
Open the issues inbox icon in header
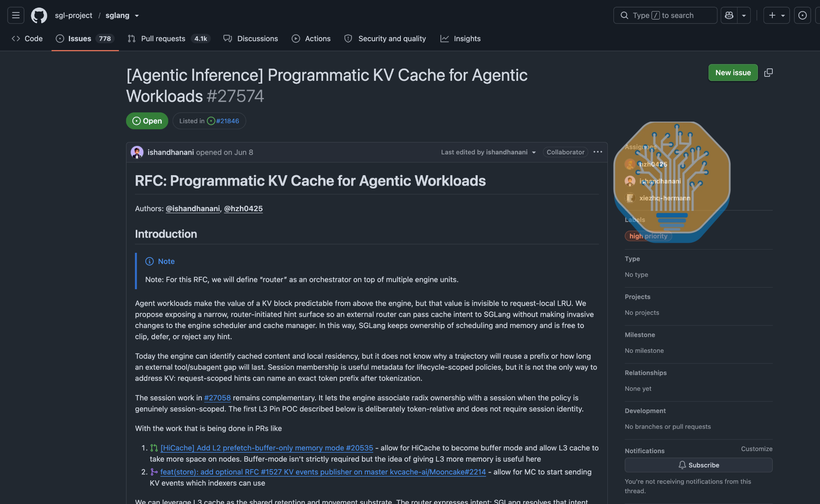click(802, 15)
